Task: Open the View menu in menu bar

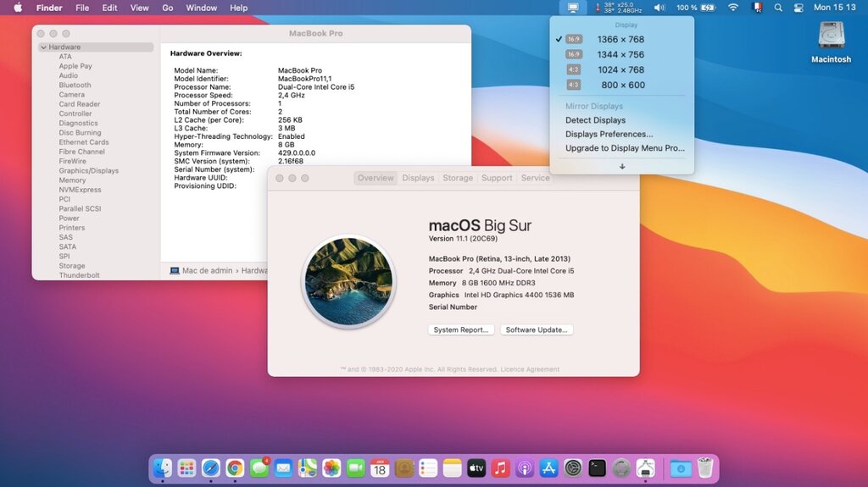Action: tap(139, 8)
